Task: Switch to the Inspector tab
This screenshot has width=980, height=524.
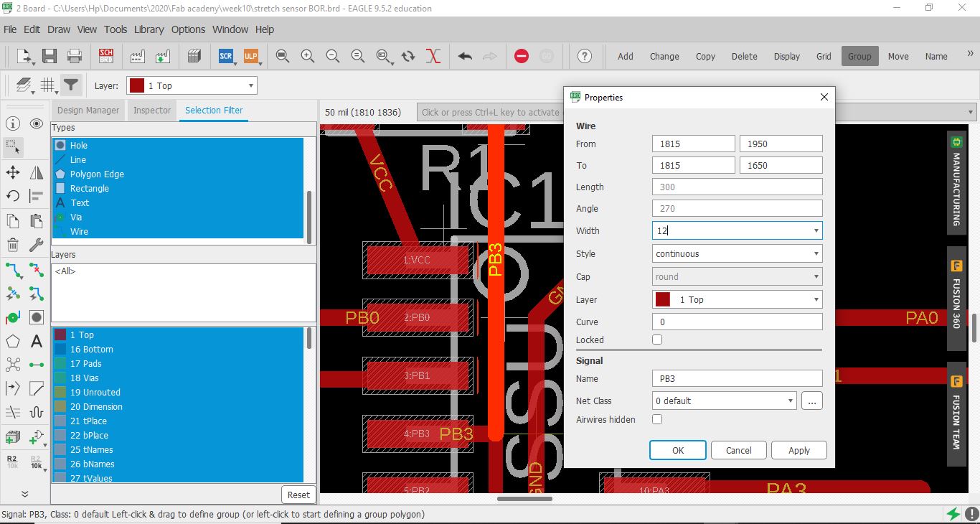Action: (152, 111)
